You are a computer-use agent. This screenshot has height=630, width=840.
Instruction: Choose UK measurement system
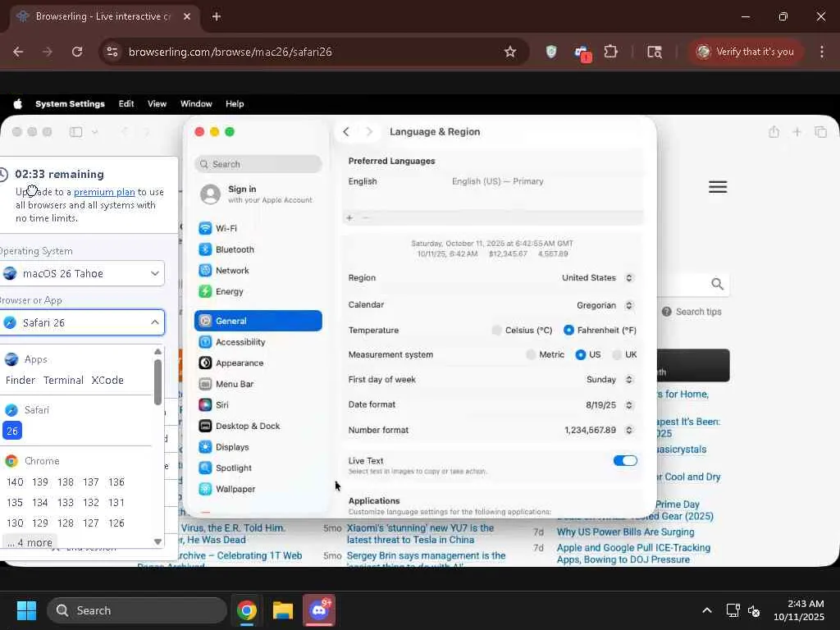(x=617, y=354)
